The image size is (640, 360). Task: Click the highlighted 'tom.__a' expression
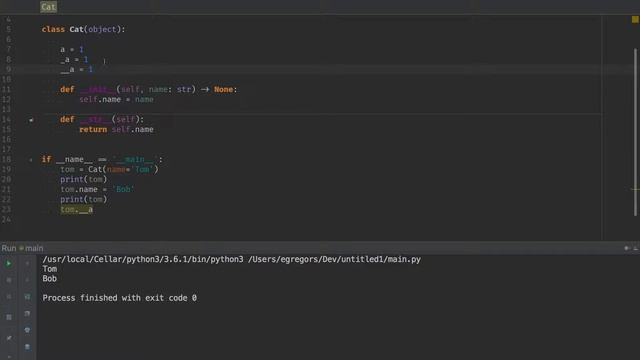coord(77,210)
